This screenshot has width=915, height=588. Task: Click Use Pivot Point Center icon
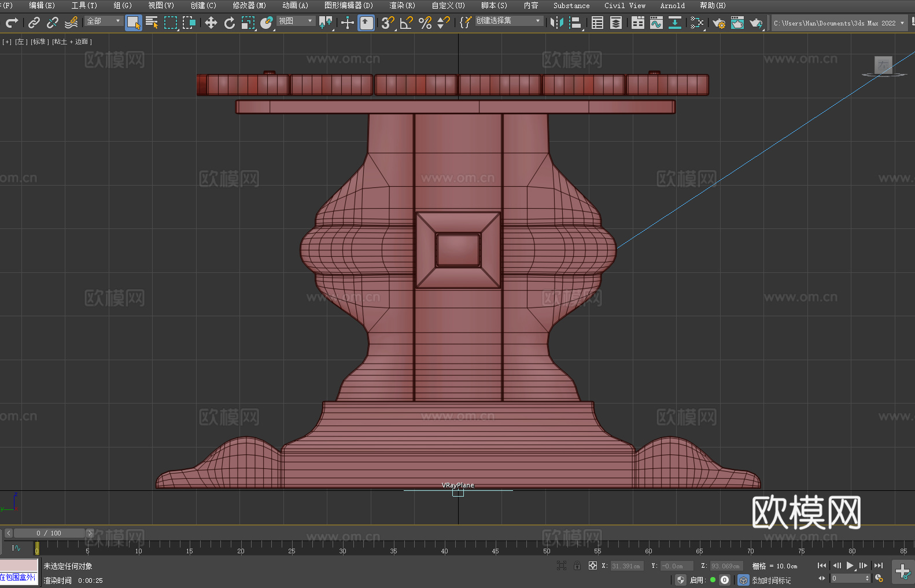point(326,23)
